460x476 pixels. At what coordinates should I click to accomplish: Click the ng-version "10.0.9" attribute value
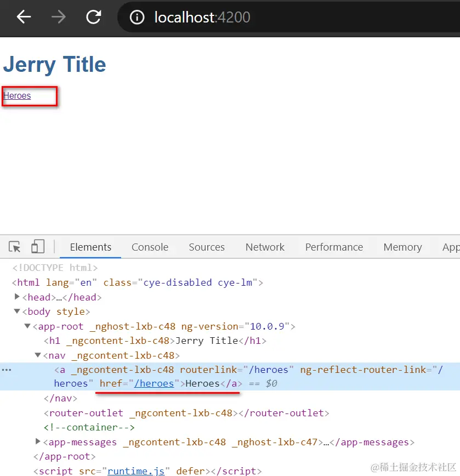tap(268, 326)
